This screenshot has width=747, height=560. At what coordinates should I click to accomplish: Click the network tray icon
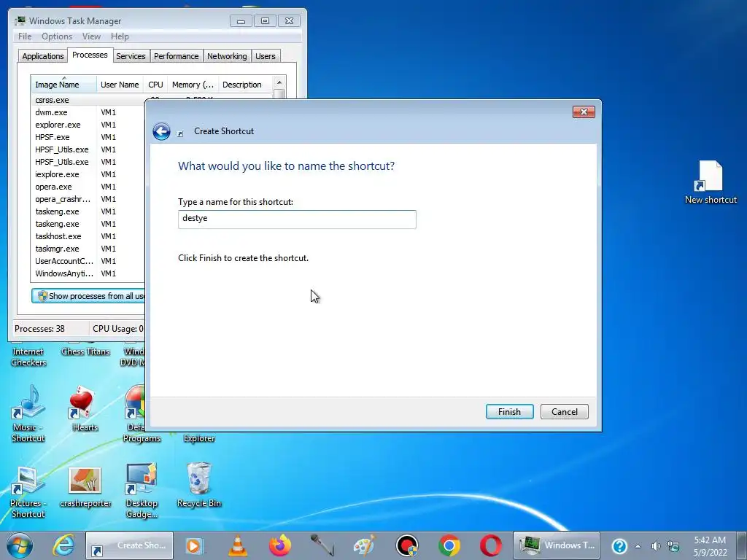click(673, 546)
